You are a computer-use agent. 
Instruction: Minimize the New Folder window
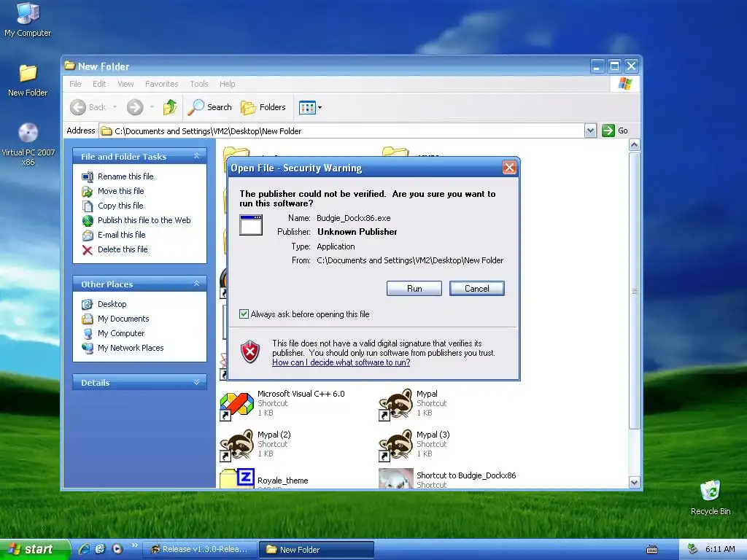(597, 66)
